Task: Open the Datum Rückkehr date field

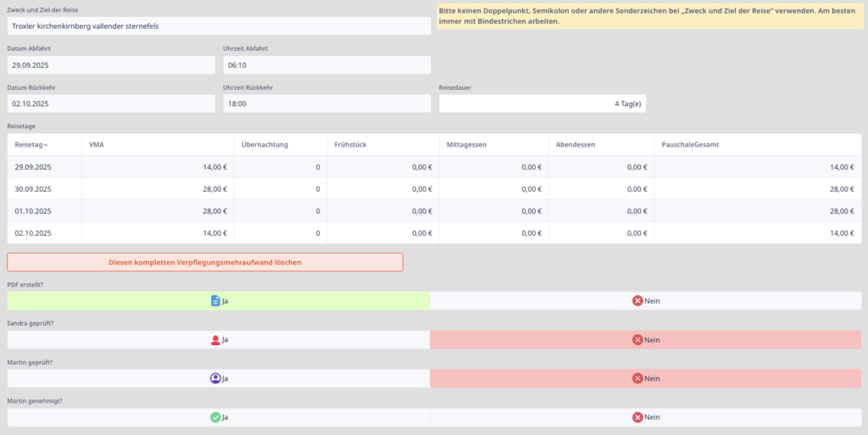Action: click(111, 103)
